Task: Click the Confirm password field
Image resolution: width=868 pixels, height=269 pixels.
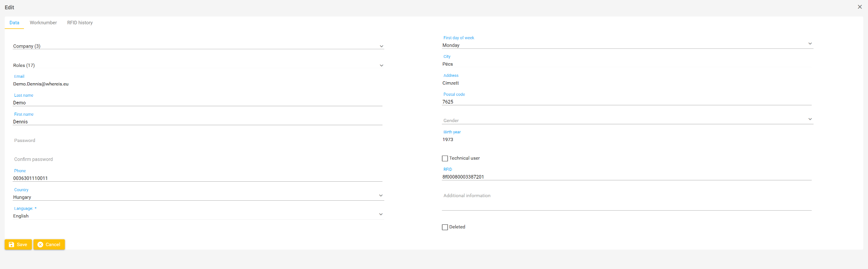Action: click(197, 160)
